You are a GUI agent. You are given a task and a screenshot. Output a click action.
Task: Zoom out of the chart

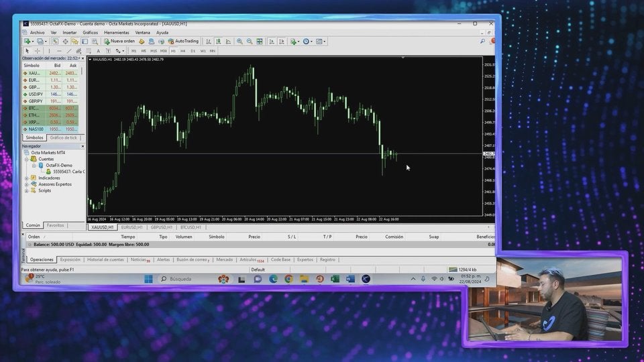coord(250,41)
